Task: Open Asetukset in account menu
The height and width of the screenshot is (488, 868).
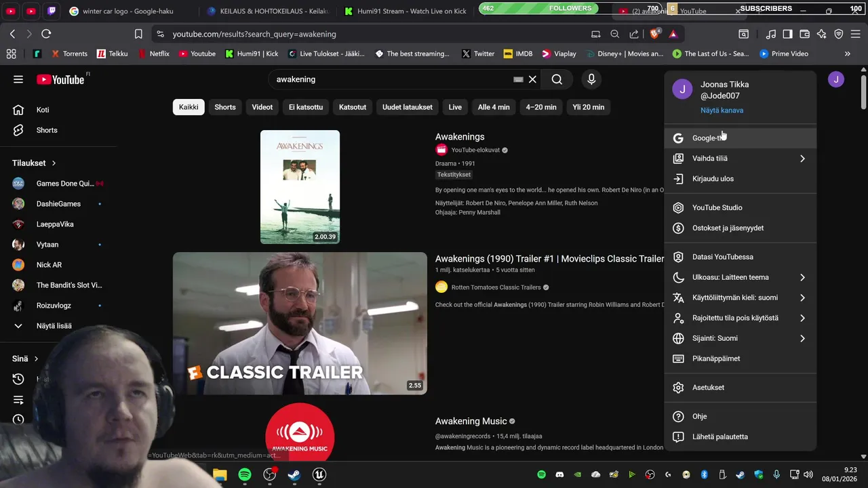Action: 741,388
